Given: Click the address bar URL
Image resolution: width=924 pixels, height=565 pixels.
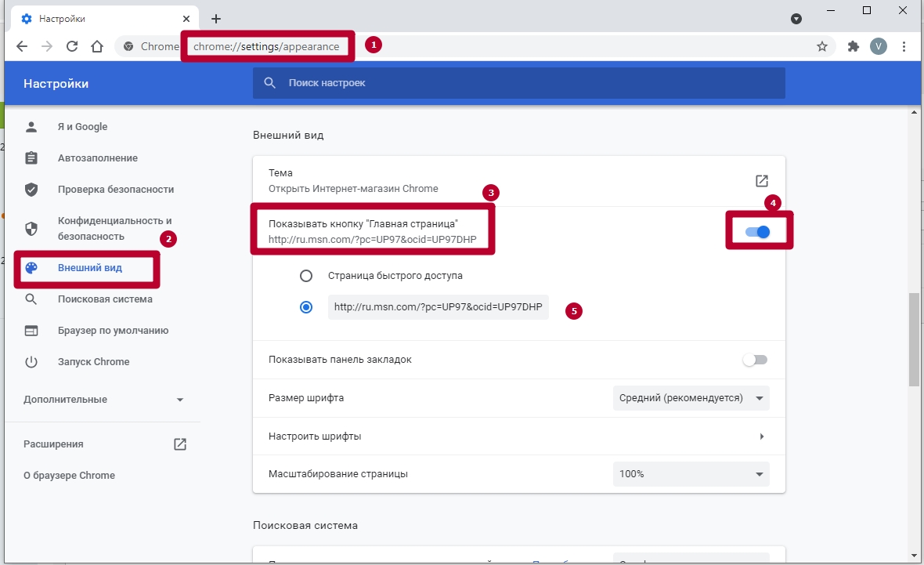Looking at the screenshot, I should point(266,46).
